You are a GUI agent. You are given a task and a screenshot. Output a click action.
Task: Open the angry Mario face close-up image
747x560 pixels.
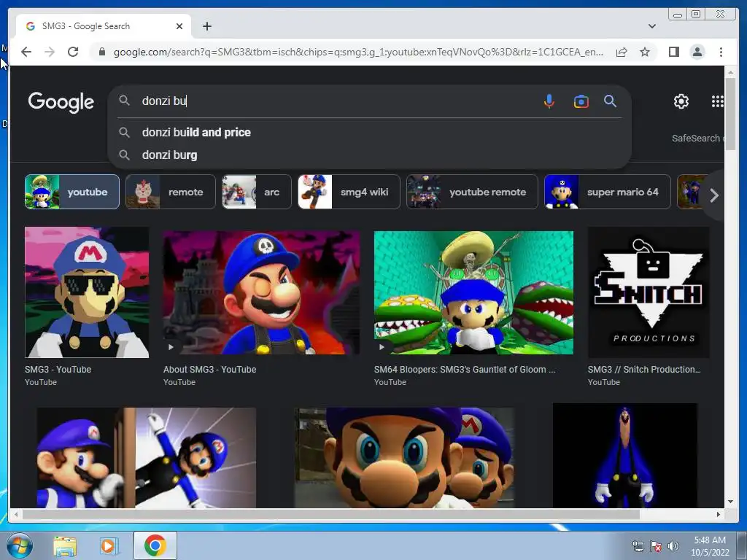pyautogui.click(x=404, y=457)
